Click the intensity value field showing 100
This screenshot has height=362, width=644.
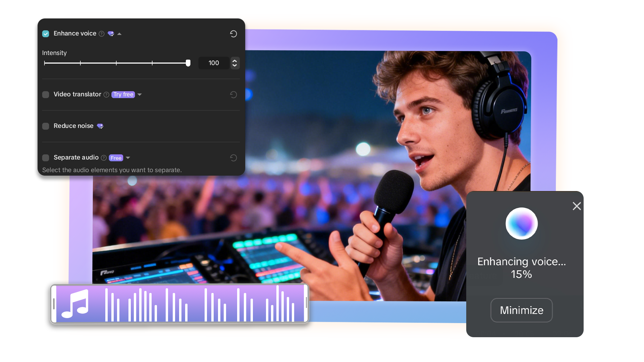[x=214, y=63]
